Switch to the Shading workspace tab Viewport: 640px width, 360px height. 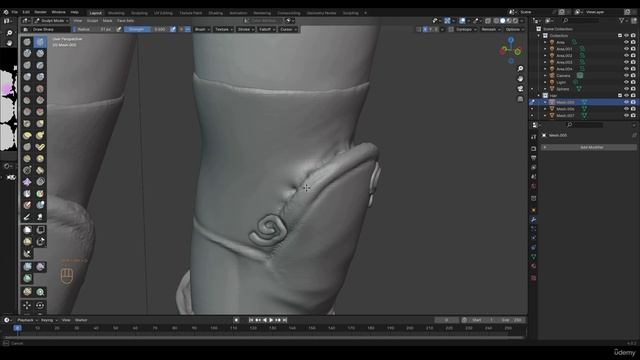tap(216, 13)
